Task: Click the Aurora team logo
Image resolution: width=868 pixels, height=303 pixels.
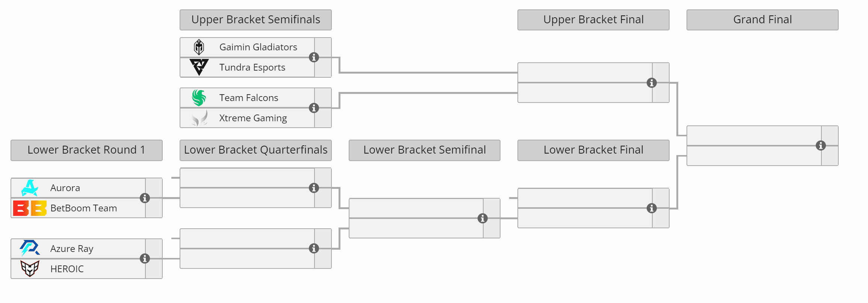Action: coord(30,188)
